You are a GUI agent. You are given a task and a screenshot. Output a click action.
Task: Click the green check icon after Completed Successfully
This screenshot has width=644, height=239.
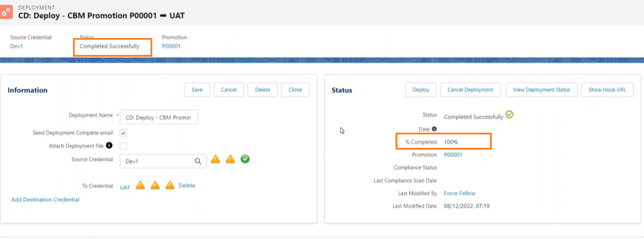click(509, 115)
